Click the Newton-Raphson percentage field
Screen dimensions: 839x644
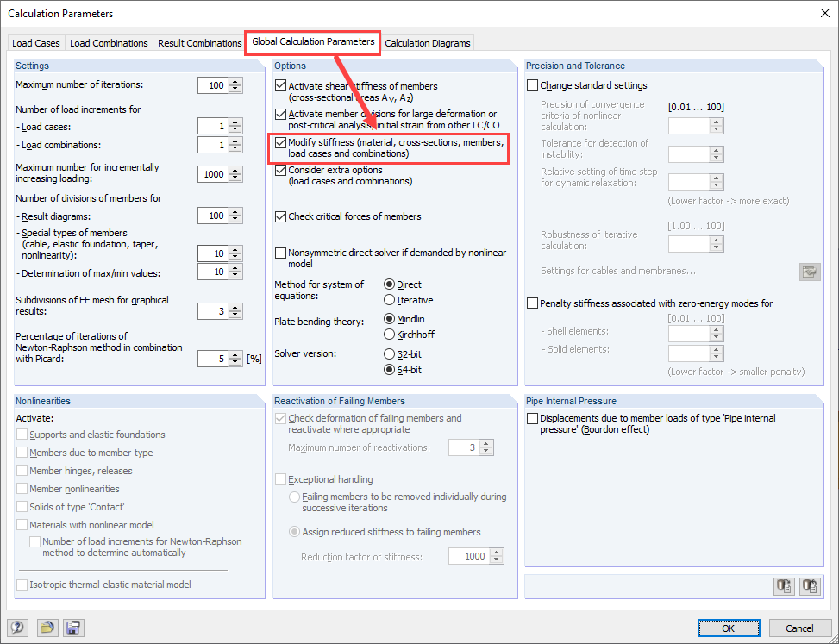213,359
